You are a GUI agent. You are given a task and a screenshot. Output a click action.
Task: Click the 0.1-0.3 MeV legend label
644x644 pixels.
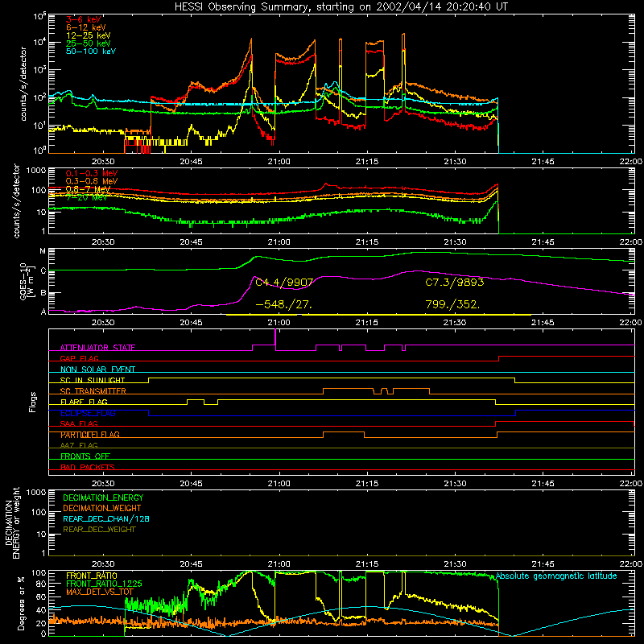(x=92, y=173)
